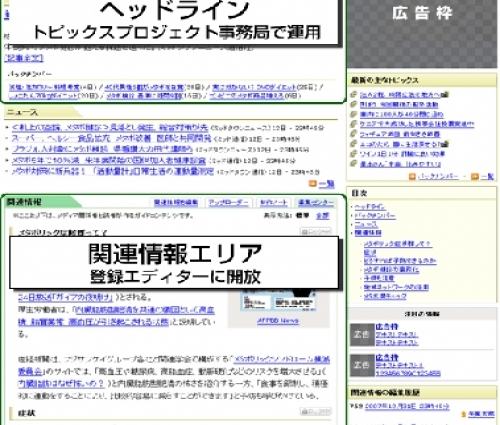Image resolution: width=500 pixels, height=425 pixels.
Task: Click the small edit button beside メタボリック section heading
Action: (x=315, y=231)
